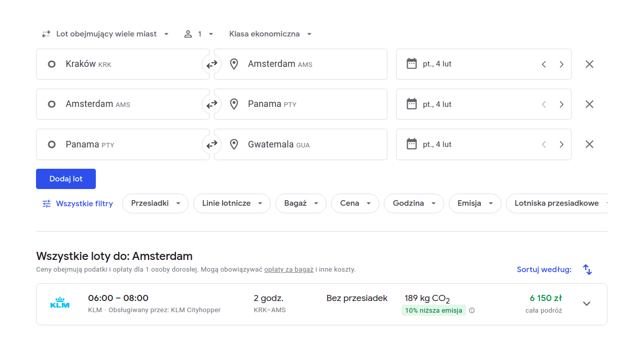Click the 10% niższa emisja badge
Viewport: 644px width, 338px height.
click(434, 311)
